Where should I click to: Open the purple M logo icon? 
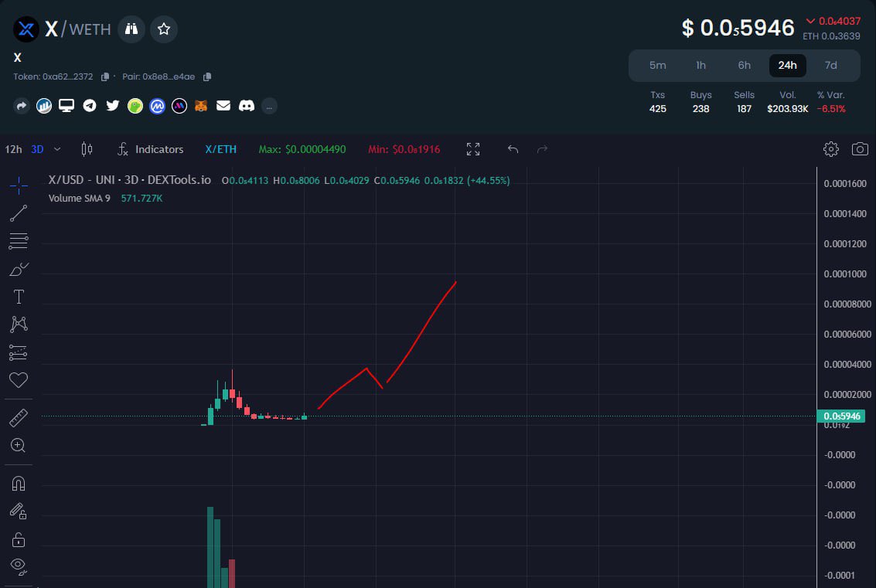(x=179, y=106)
